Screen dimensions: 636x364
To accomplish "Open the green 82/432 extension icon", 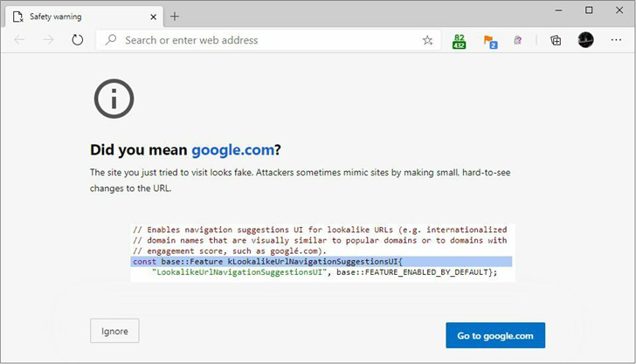I will (x=460, y=40).
